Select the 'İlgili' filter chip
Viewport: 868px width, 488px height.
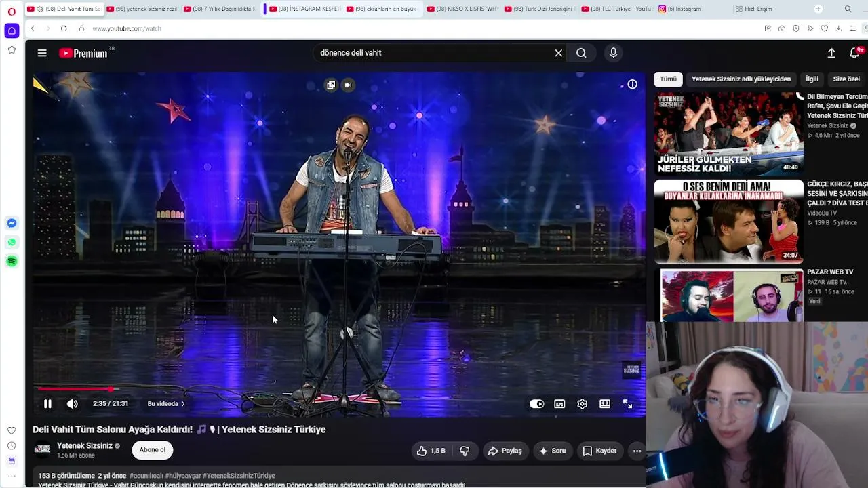[x=812, y=79]
